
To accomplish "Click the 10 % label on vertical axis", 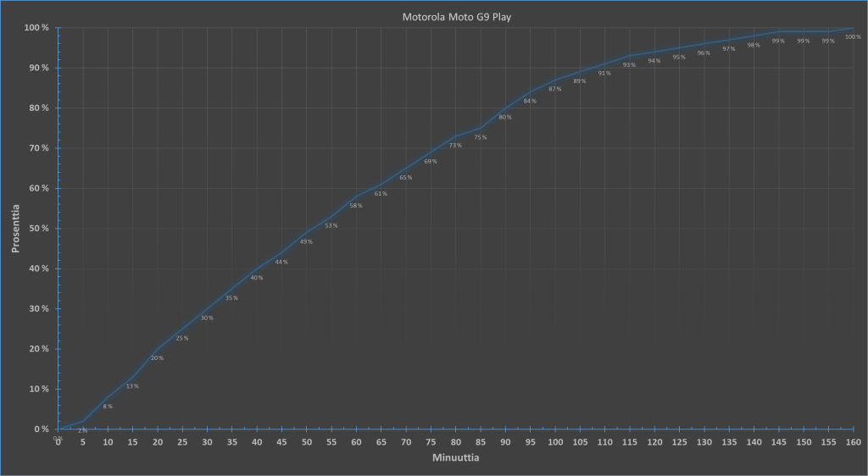I will click(37, 390).
